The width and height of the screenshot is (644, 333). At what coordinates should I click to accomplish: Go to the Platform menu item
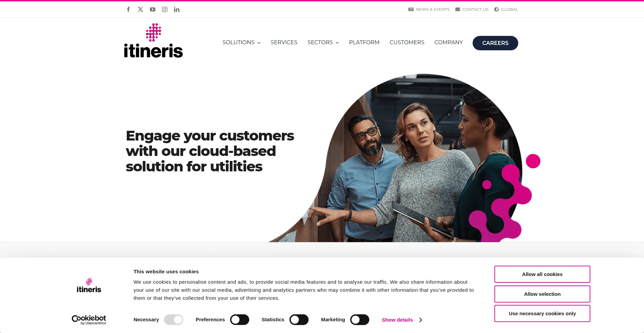(x=364, y=43)
